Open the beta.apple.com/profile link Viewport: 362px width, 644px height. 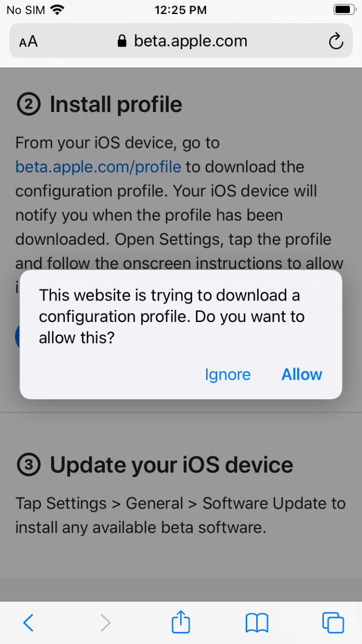tap(98, 167)
